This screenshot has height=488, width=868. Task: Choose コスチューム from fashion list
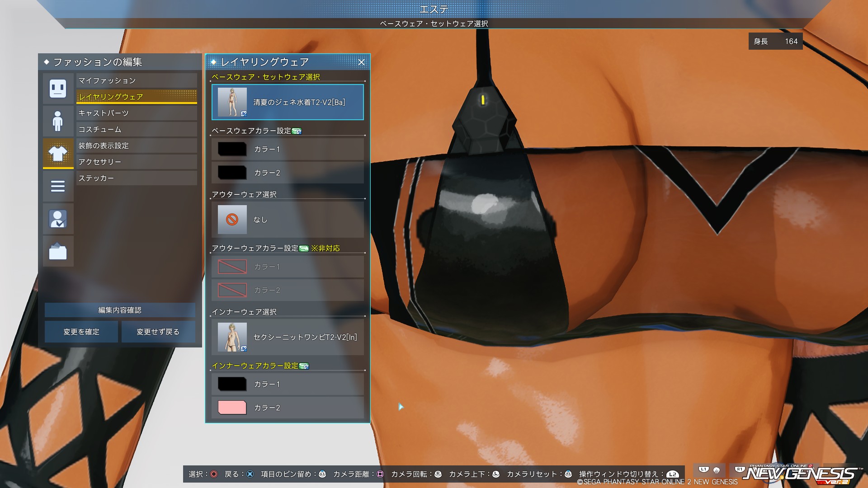pos(137,129)
